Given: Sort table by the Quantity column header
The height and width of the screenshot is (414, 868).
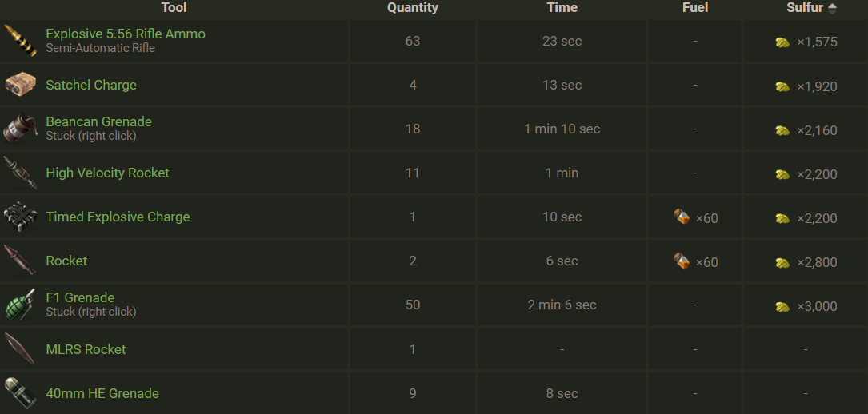Looking at the screenshot, I should [x=413, y=8].
